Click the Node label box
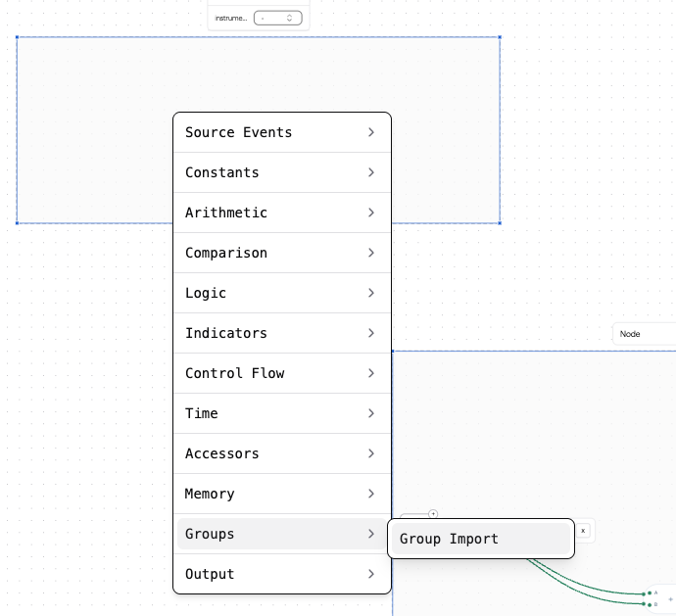676x616 pixels. pyautogui.click(x=644, y=334)
